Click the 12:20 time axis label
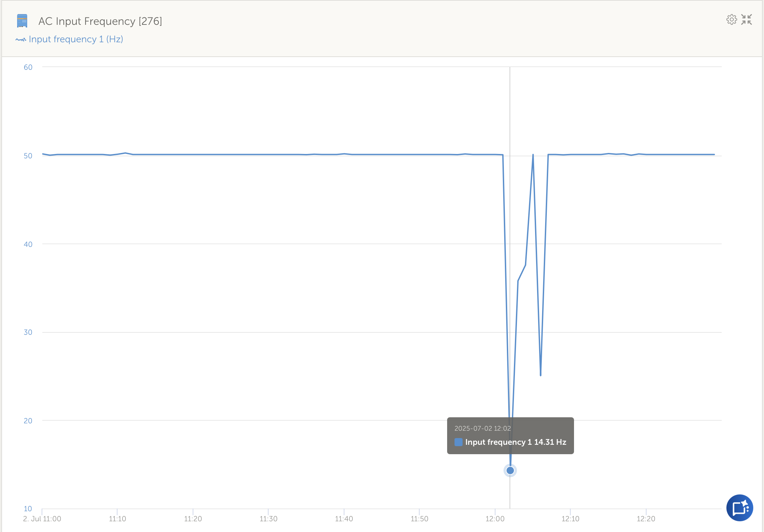Screen dimensions: 764x532 [x=646, y=519]
